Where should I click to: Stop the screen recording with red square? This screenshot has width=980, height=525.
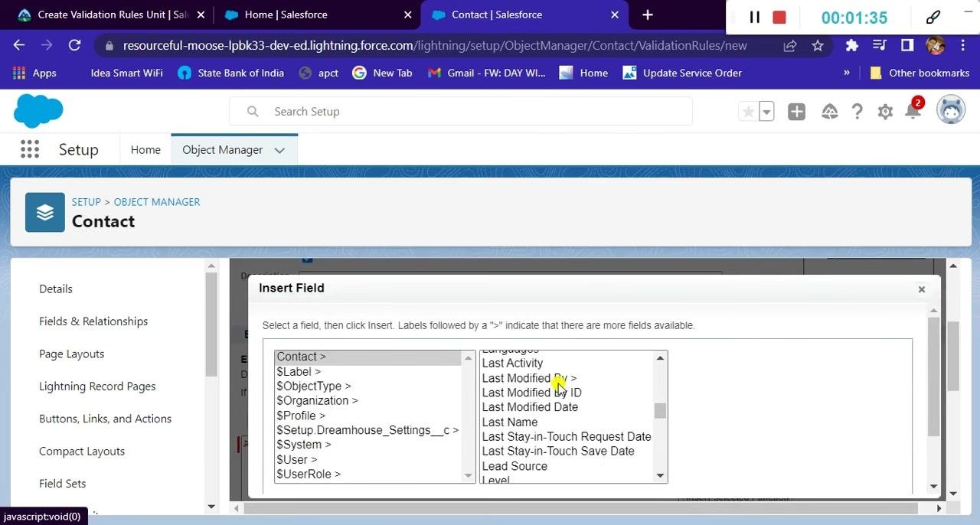779,17
